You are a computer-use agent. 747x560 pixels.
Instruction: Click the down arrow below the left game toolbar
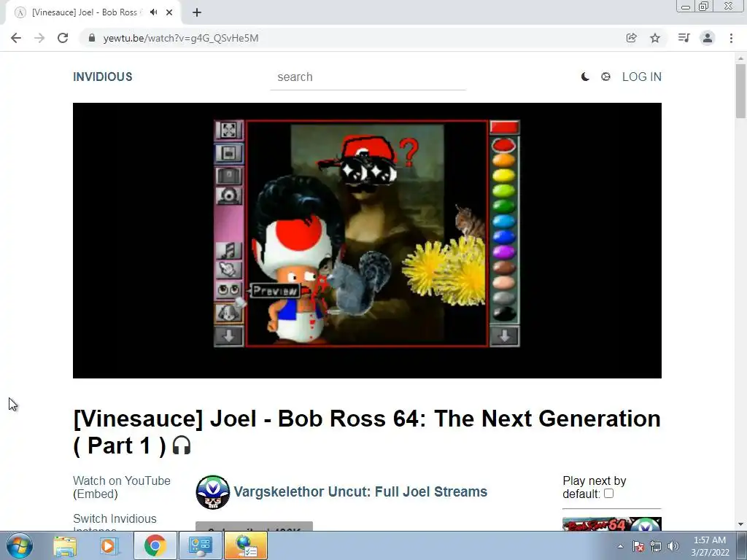228,336
